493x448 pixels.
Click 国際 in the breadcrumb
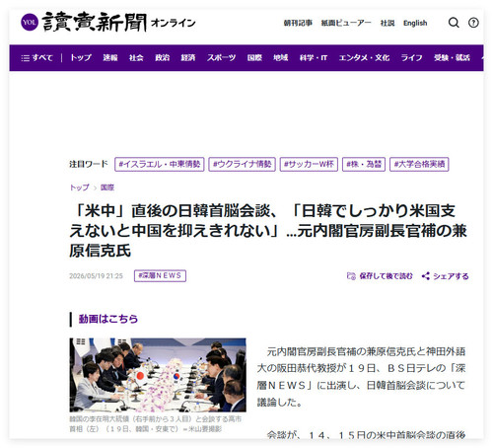(x=107, y=187)
